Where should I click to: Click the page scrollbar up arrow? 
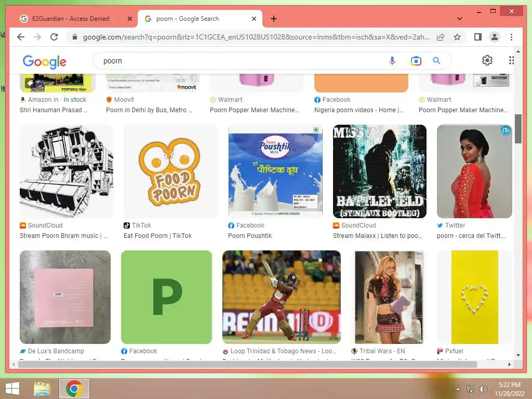tap(518, 51)
